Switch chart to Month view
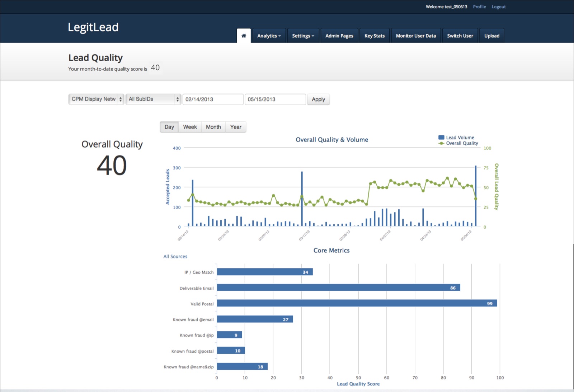 213,127
